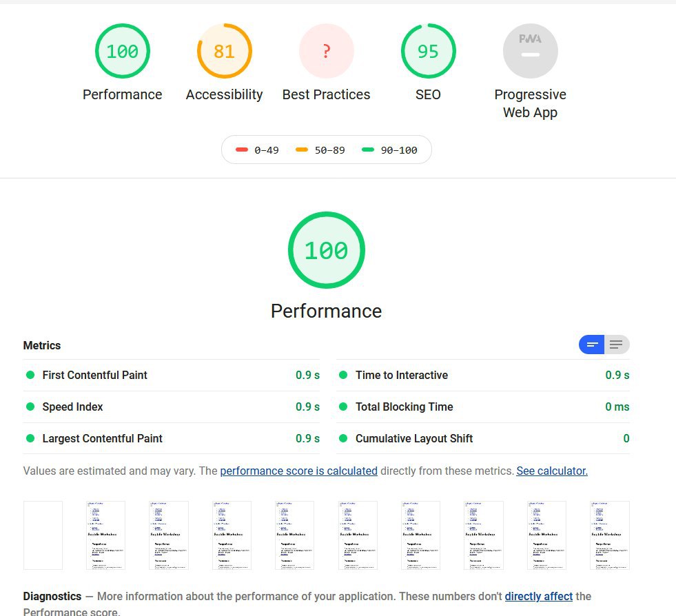This screenshot has height=616, width=676.
Task: Open the 'directly affect' link in Diagnostics
Action: tap(538, 596)
